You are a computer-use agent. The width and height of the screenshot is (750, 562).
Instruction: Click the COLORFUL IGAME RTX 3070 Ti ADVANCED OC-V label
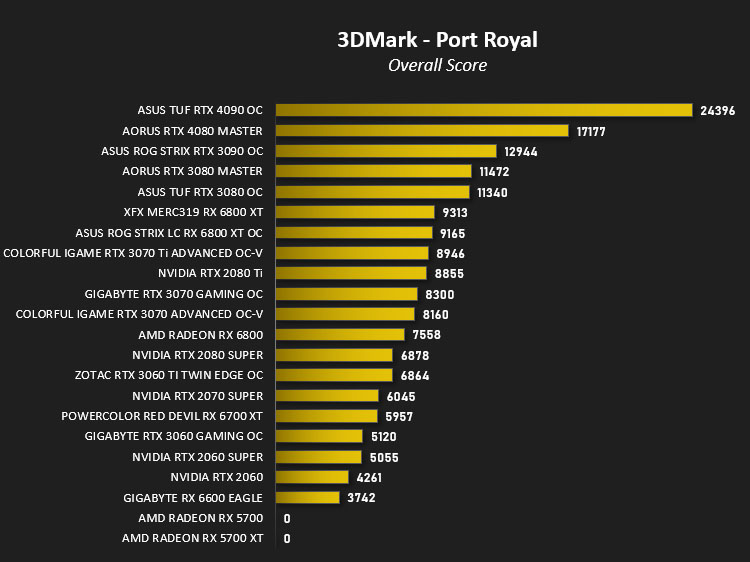click(133, 253)
